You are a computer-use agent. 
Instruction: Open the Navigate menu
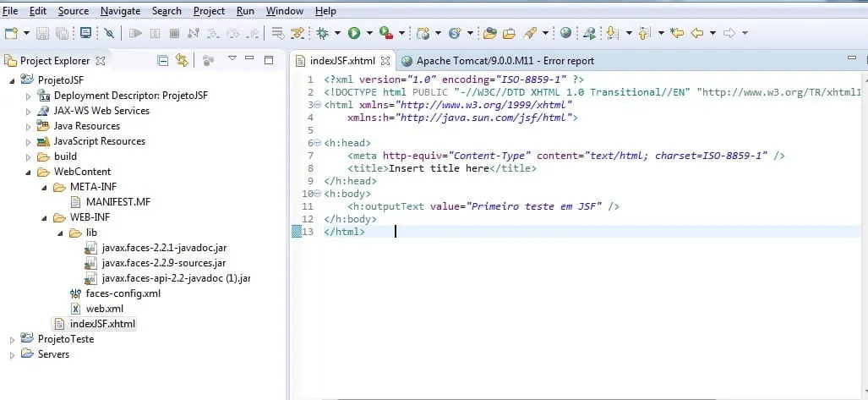point(120,11)
